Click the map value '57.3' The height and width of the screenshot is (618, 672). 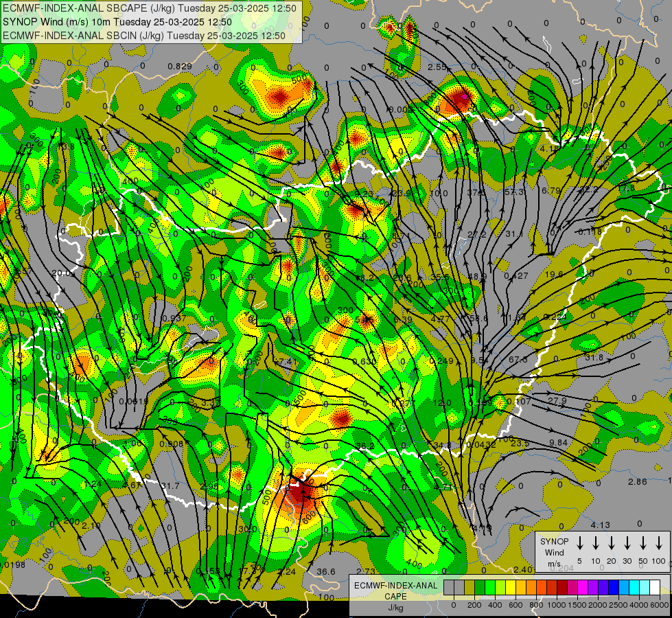(x=514, y=192)
